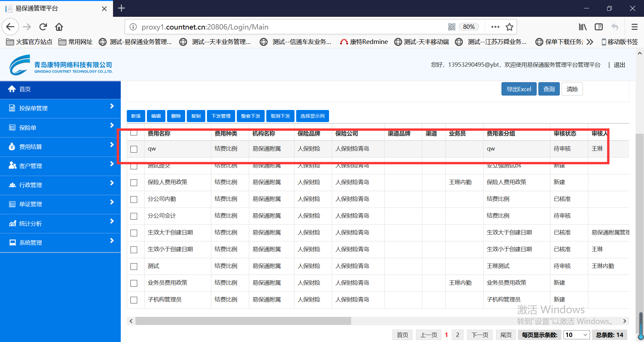The width and height of the screenshot is (644, 342).
Task: Open the 每页显示条数 dropdown
Action: (577, 335)
